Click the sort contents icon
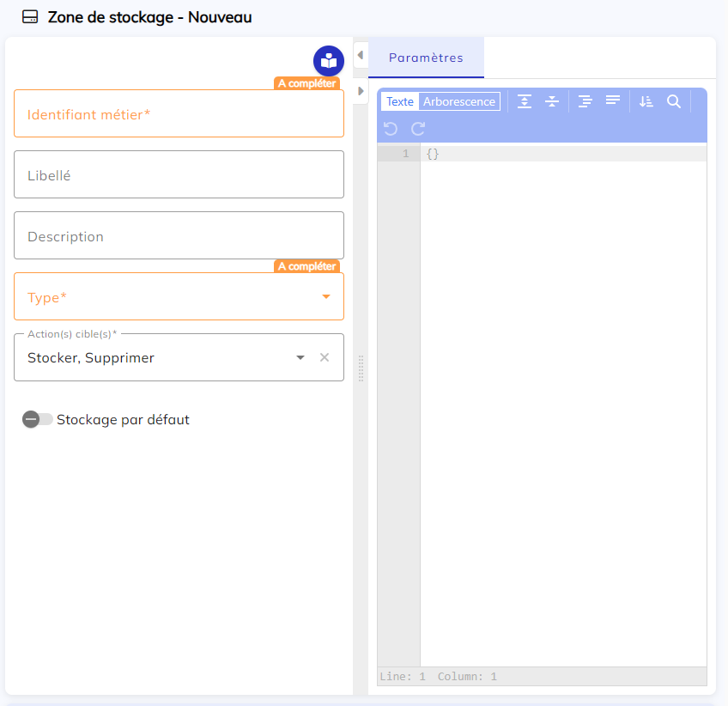Screen dimensions: 728x706 (x=646, y=101)
